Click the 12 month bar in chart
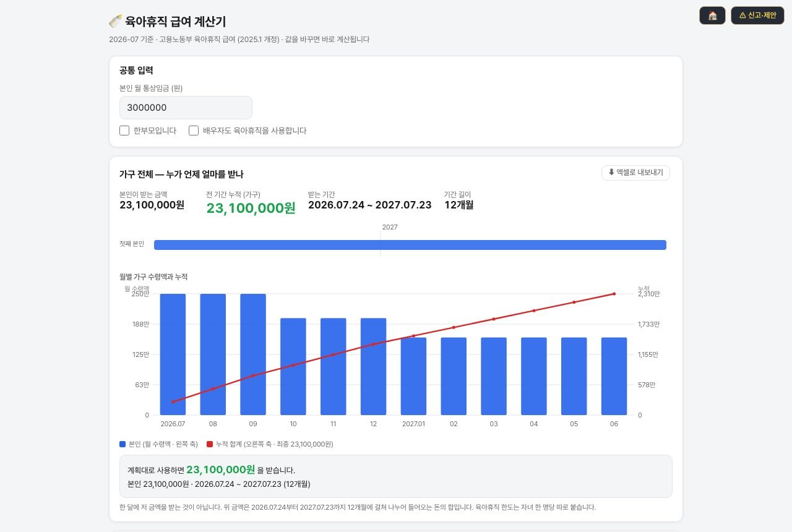792x532 pixels. click(x=373, y=367)
